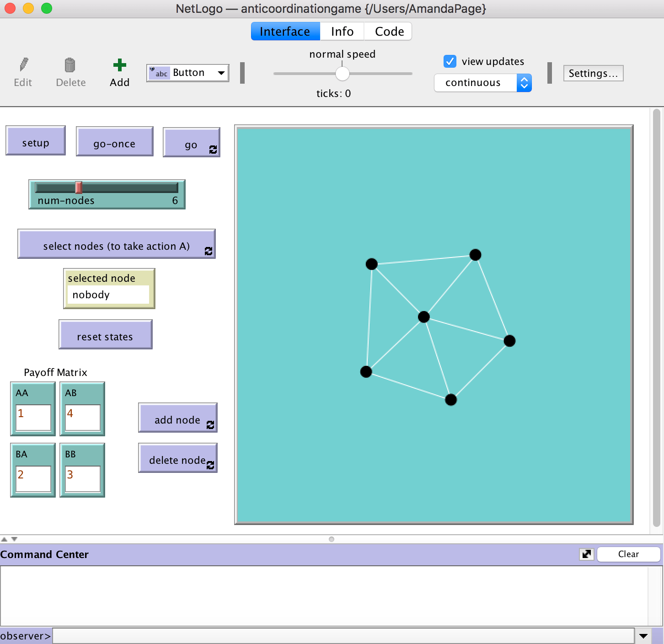Click the small up-triangle resize icon above Command Center
664x644 pixels.
click(5, 539)
